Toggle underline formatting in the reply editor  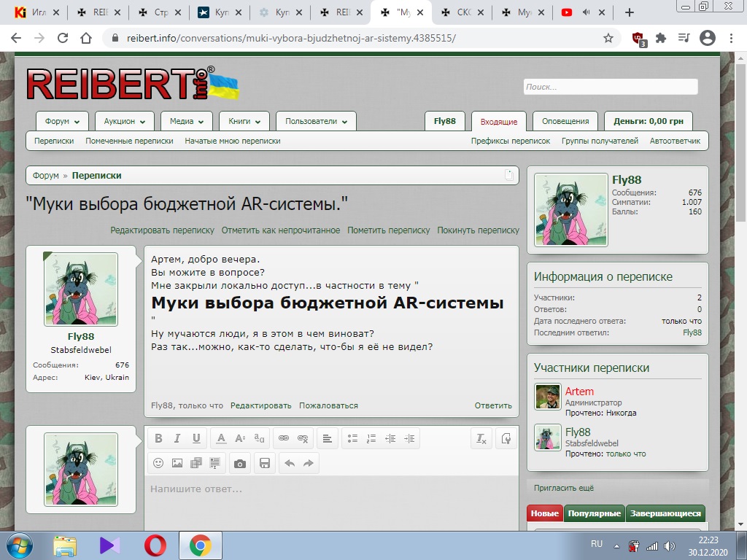[196, 438]
